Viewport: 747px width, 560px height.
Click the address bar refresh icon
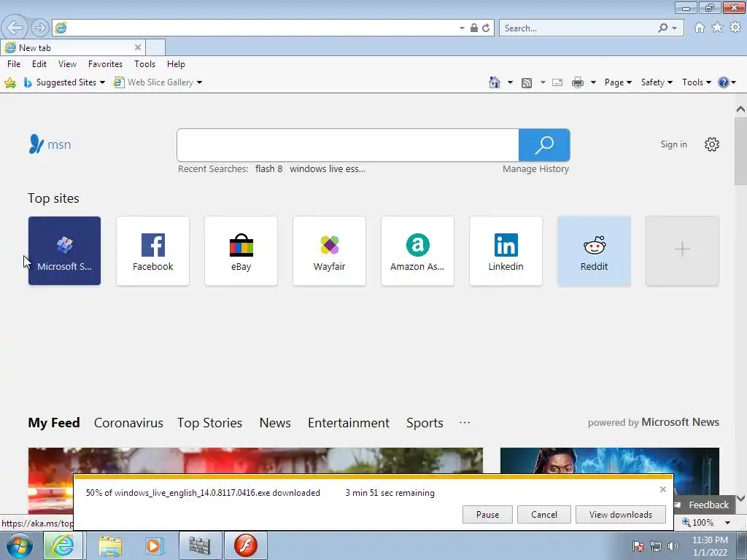[486, 28]
